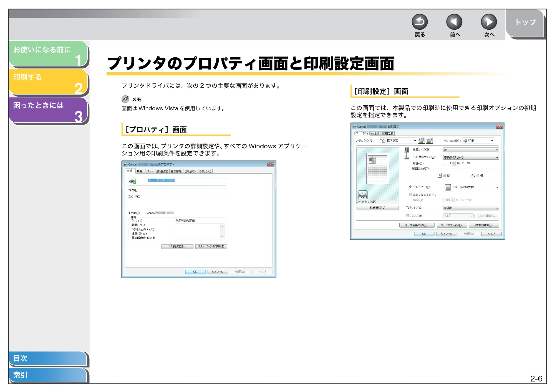This screenshot has height=392, width=555.
Task: Click the 利用可能な用紙 list scrollbar
Action: coord(222,231)
